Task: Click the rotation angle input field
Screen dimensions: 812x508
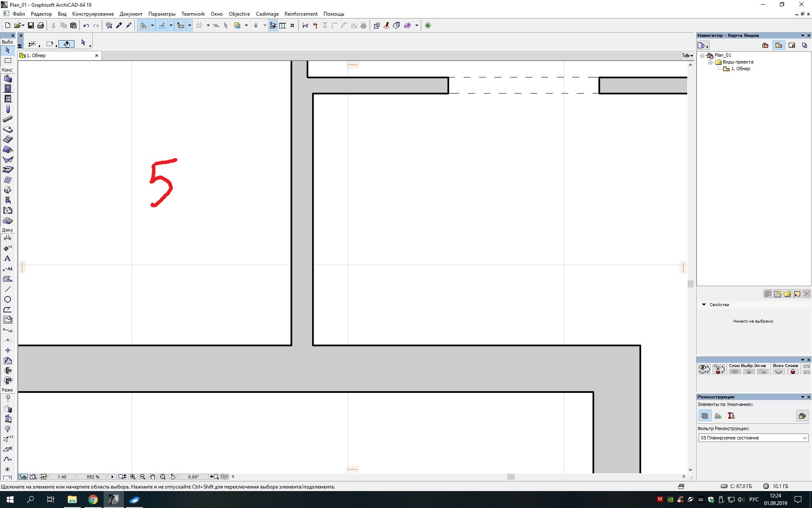Action: click(193, 476)
